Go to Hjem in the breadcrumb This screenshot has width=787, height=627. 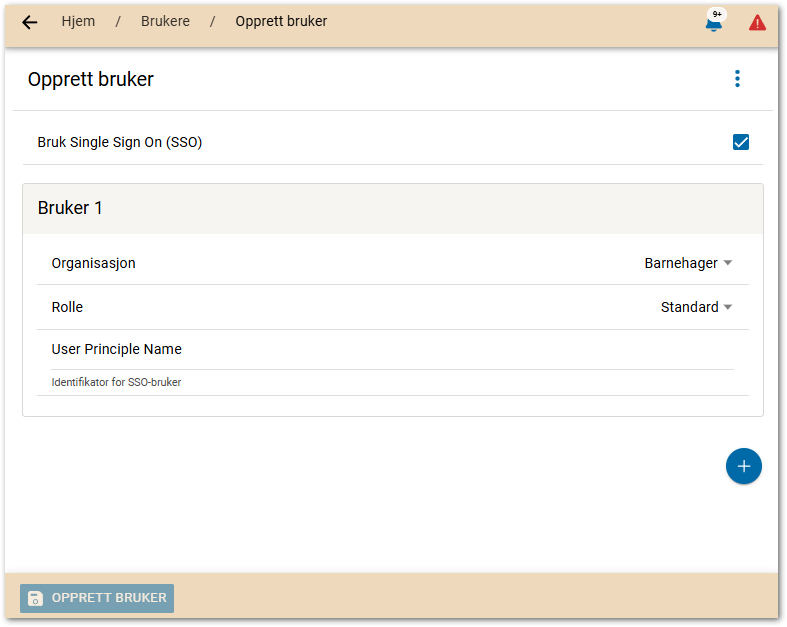point(78,21)
